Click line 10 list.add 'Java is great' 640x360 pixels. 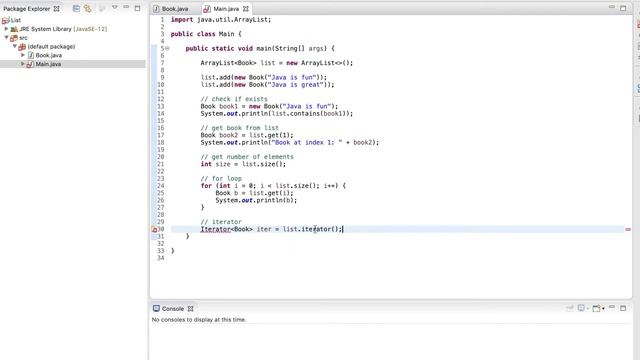point(267,84)
